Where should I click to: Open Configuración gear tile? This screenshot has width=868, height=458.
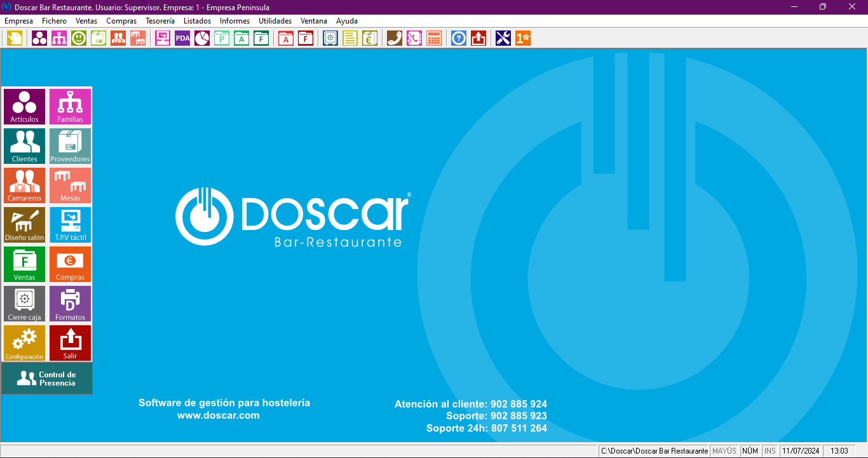coord(24,343)
